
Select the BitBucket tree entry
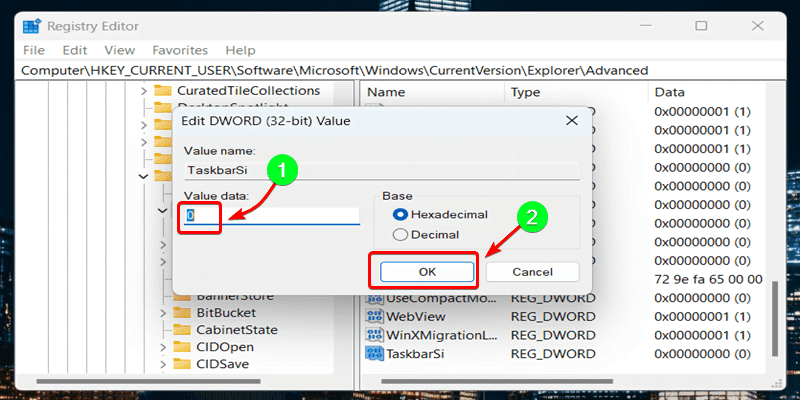[x=226, y=313]
